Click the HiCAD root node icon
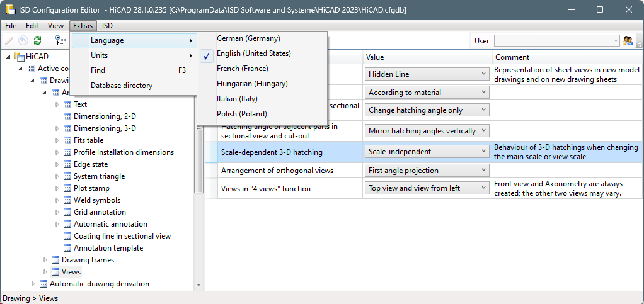Image resolution: width=644 pixels, height=304 pixels. coord(20,57)
